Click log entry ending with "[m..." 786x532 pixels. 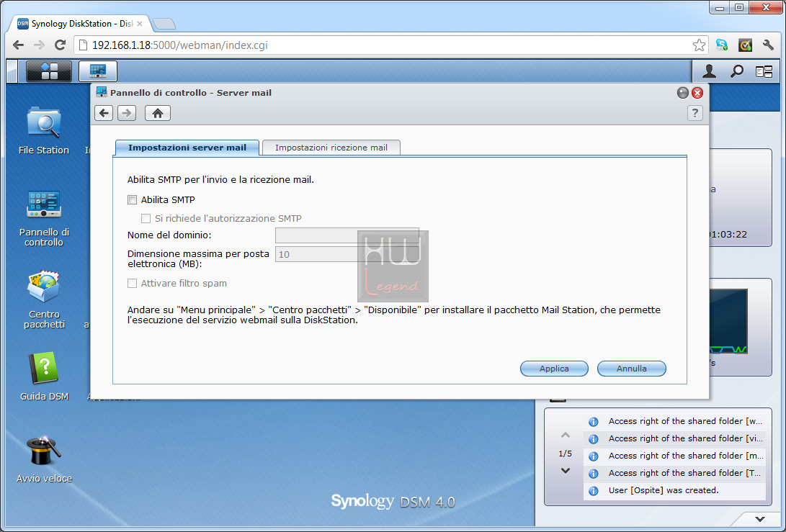point(675,456)
